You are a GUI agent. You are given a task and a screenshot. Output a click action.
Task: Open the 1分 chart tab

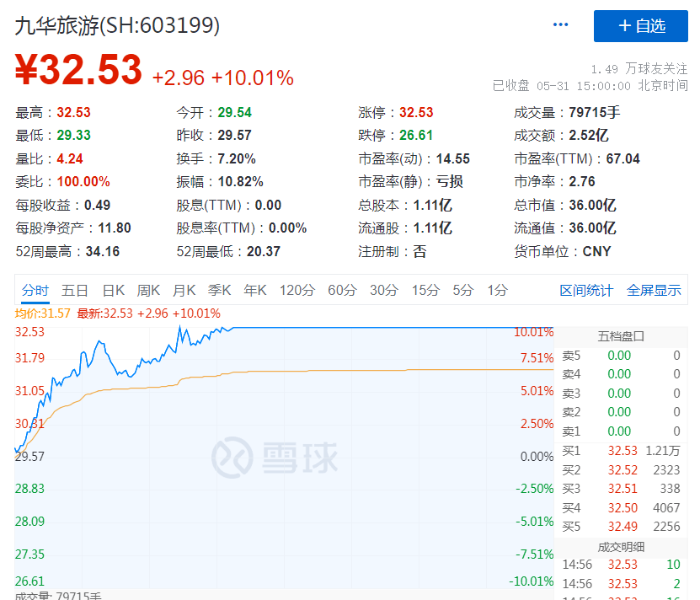497,291
